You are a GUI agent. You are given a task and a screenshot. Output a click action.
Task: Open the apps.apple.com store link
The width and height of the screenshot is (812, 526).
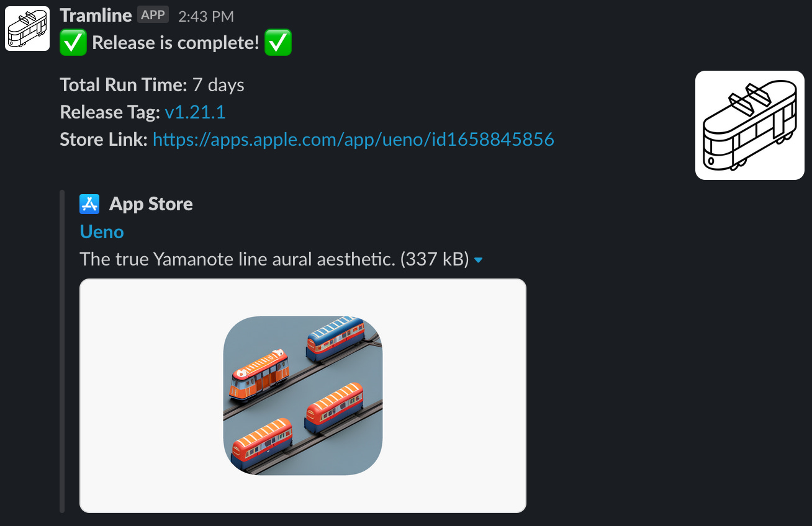pos(353,140)
